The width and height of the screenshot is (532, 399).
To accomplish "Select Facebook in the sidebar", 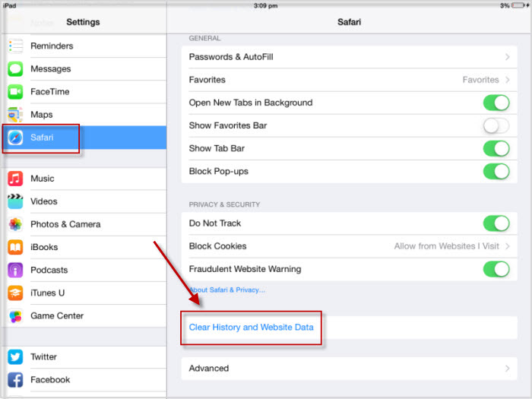I will 84,380.
